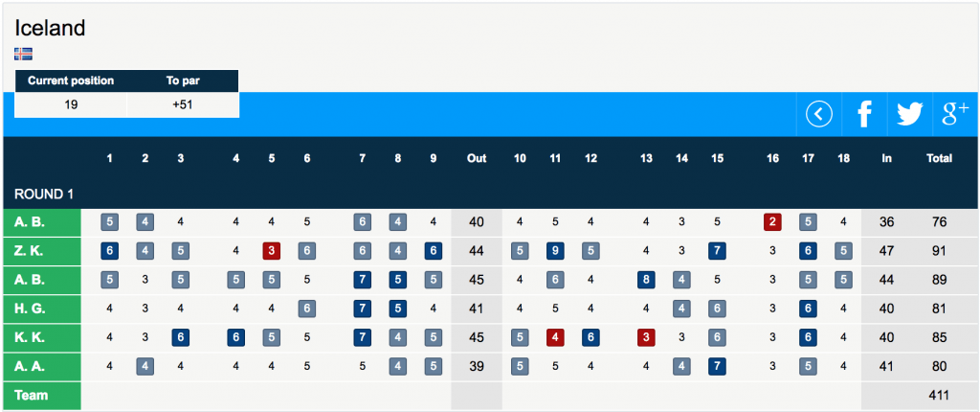Click the Iceland page heading
Image resolution: width=980 pixels, height=412 pixels.
50,28
